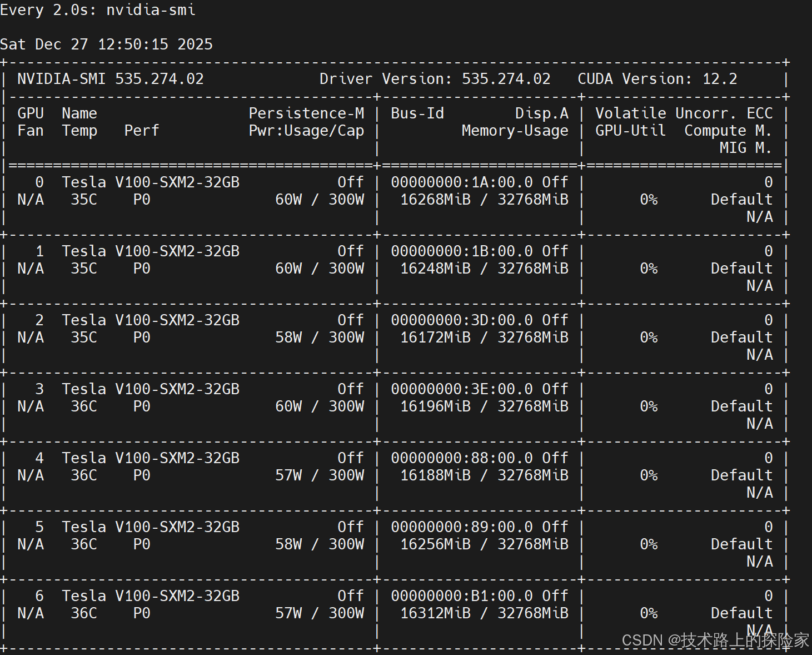
Task: Click the memory value '16256MiB'
Action: pos(436,544)
